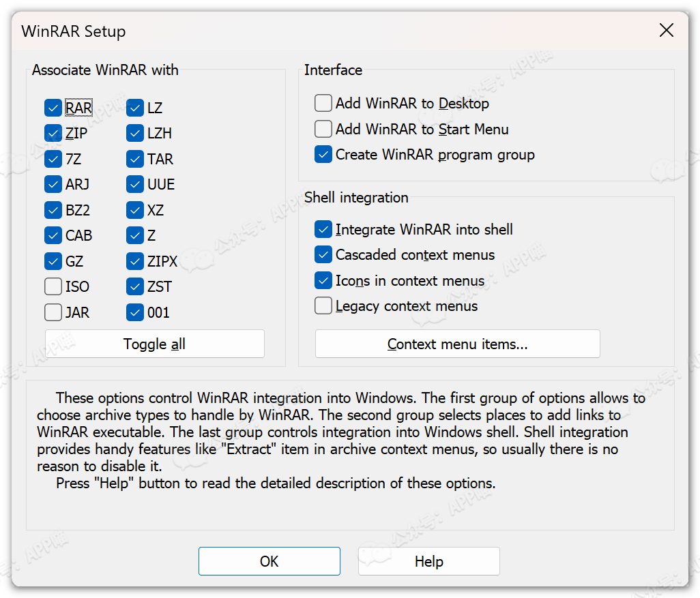Toggle Integrate WinRAR into shell

(x=323, y=229)
